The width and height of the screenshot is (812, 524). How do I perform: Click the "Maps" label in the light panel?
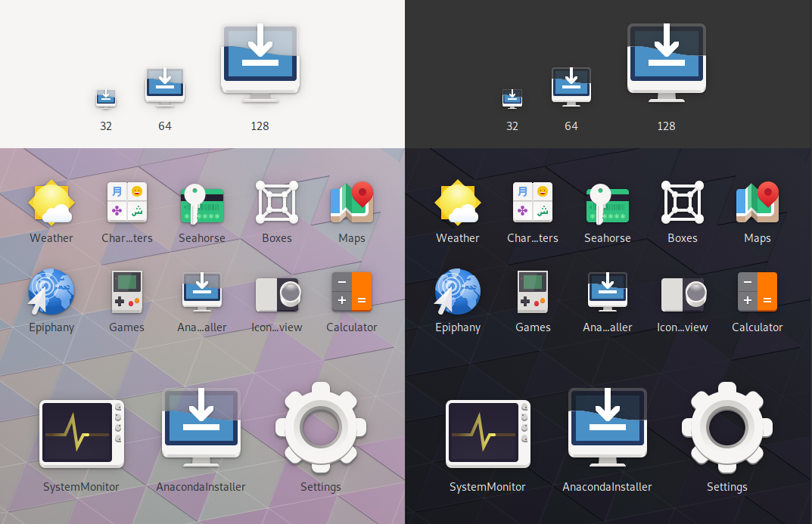pos(352,238)
